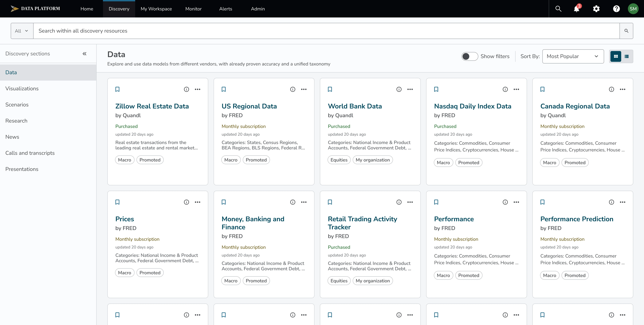View info for Retail Trading Activity Tracker
This screenshot has width=644, height=325.
tap(399, 202)
